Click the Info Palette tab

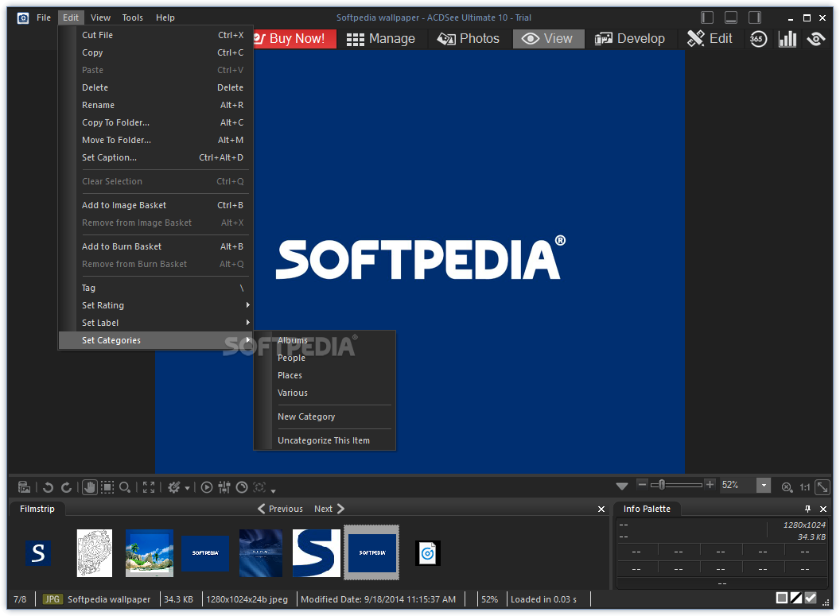pyautogui.click(x=647, y=509)
